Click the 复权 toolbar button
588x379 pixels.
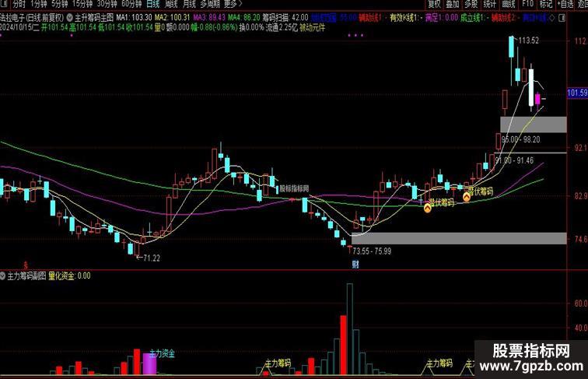tap(434, 4)
